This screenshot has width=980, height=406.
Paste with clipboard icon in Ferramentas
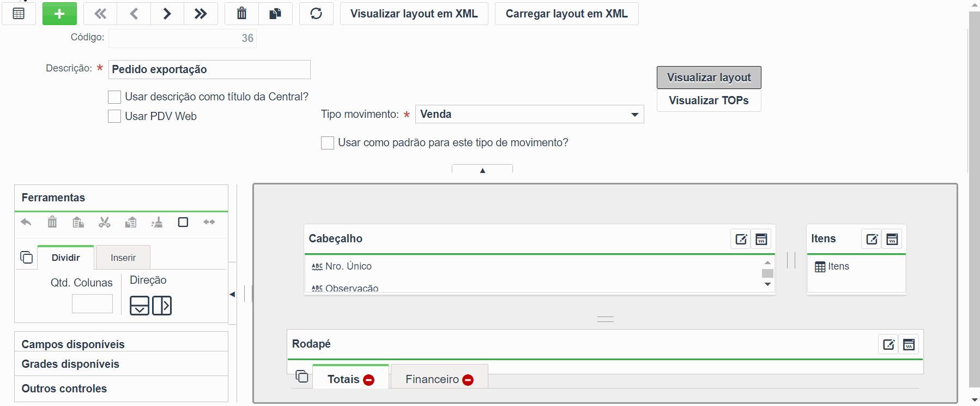pos(131,222)
